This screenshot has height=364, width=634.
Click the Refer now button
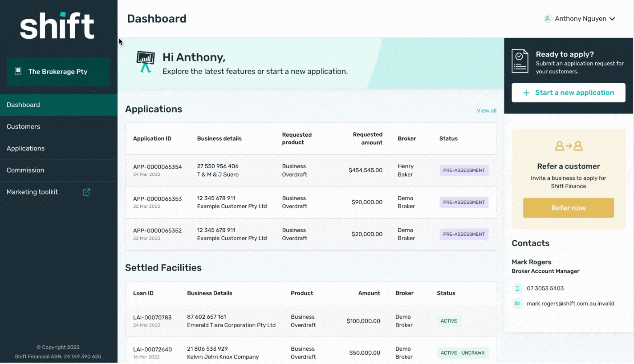click(x=569, y=208)
